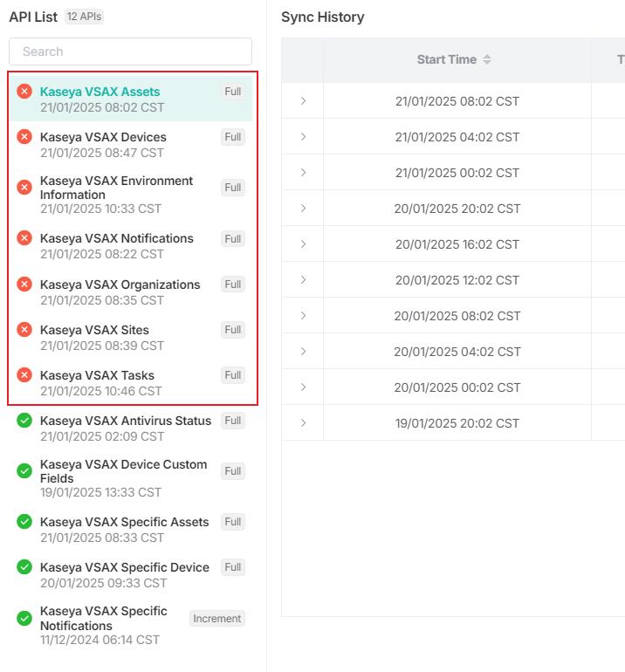Expand the 20/01/2025 12:02 CST sync row
Screen dimensions: 625x672
[x=303, y=280]
